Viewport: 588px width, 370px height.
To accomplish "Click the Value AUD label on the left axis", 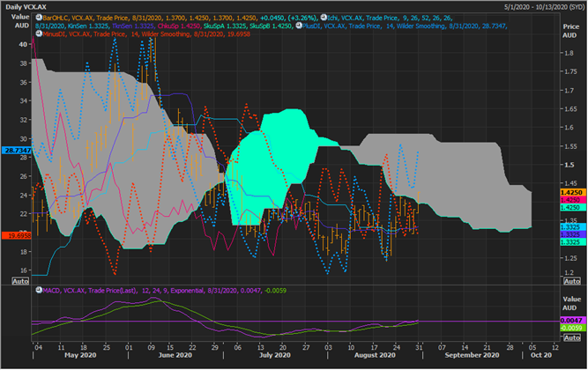I will point(20,21).
